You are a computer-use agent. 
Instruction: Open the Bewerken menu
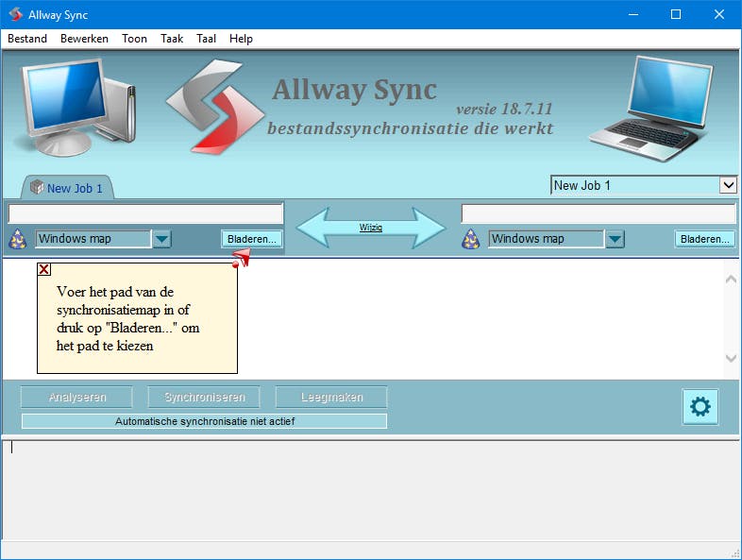point(84,39)
